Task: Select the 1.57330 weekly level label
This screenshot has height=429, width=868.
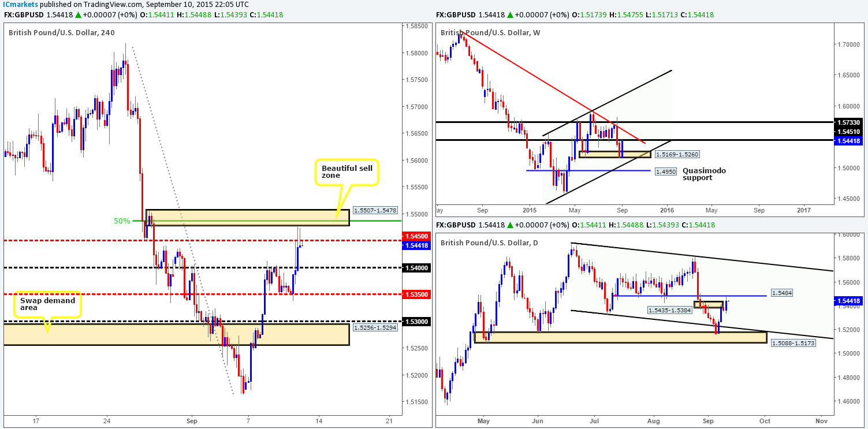Action: click(x=849, y=122)
